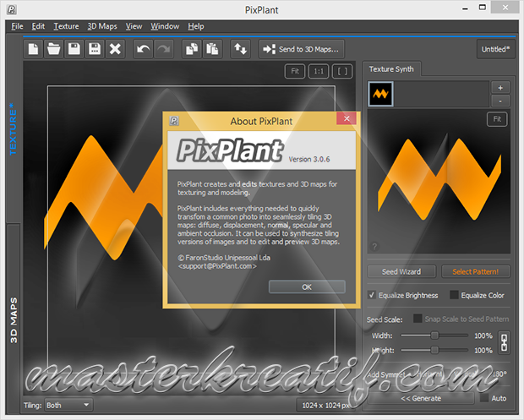
Task: Switch to the 3D MAPS side tab
Action: coord(14,319)
